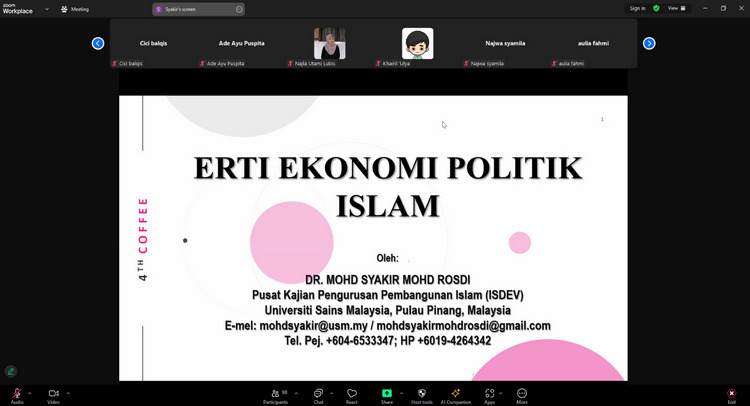Viewport: 750px width, 406px height.
Task: Click the 4TH COFFEE vertical label
Action: click(143, 239)
